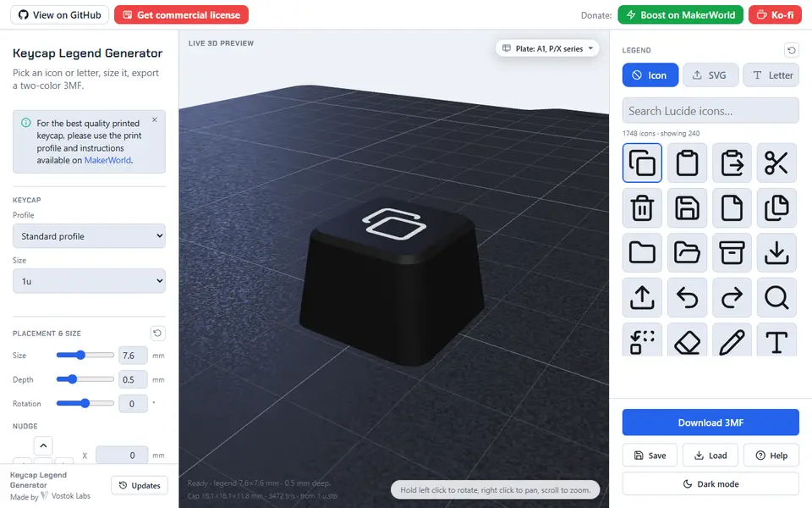Select the copy icon legend

click(642, 163)
